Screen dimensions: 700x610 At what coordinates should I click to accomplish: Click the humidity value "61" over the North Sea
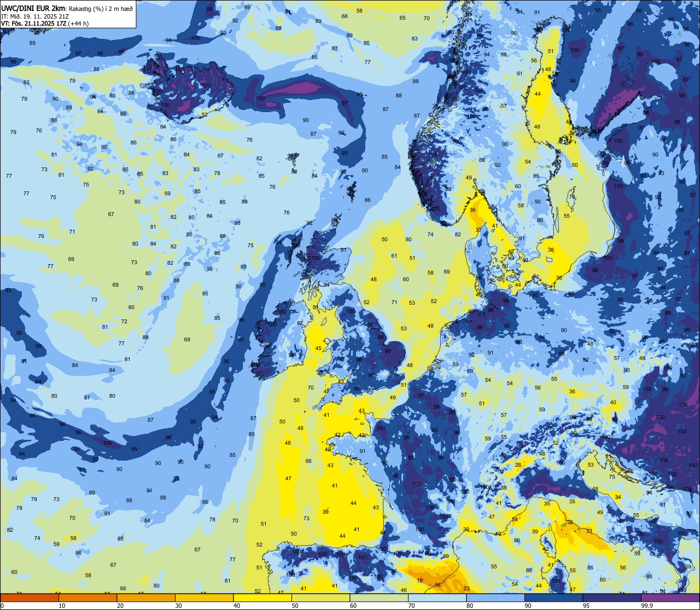(394, 256)
